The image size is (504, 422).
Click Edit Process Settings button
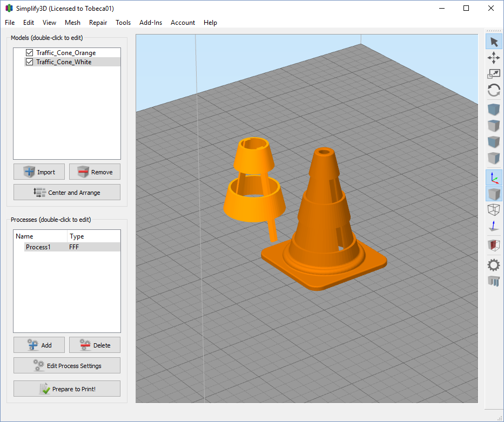[67, 366]
